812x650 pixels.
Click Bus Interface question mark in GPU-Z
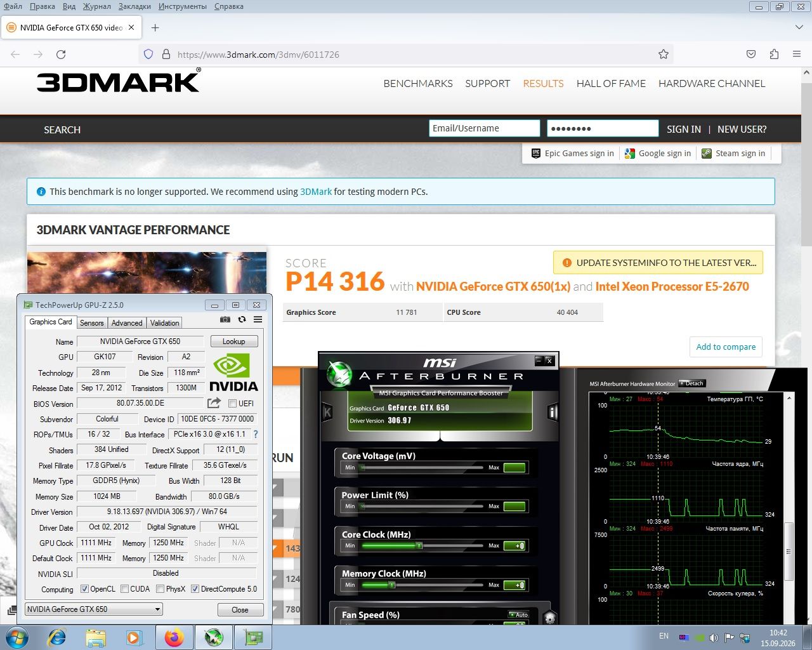(256, 434)
